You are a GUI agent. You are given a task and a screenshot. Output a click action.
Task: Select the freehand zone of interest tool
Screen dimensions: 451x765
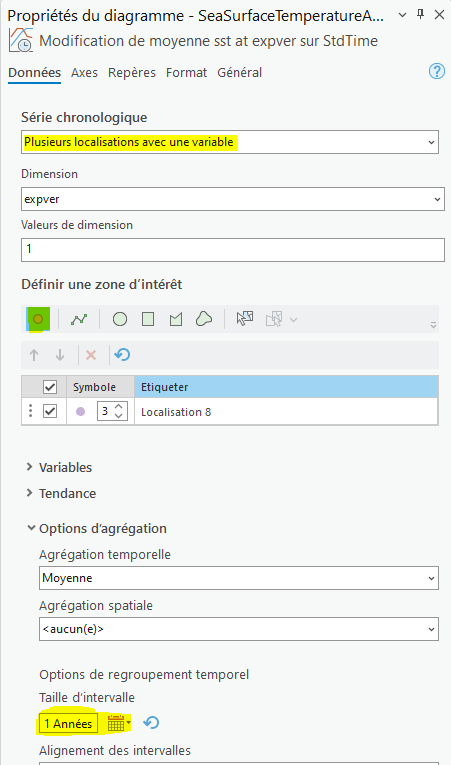pos(204,319)
